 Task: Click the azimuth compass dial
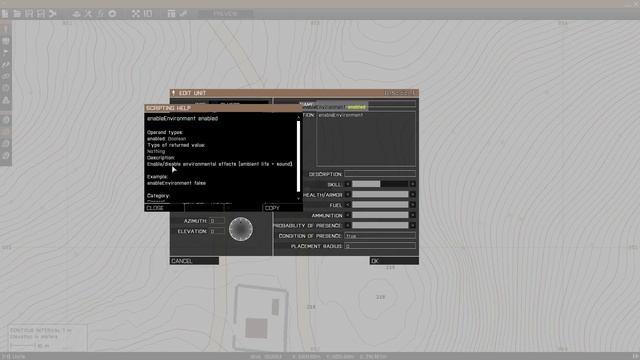pyautogui.click(x=241, y=229)
